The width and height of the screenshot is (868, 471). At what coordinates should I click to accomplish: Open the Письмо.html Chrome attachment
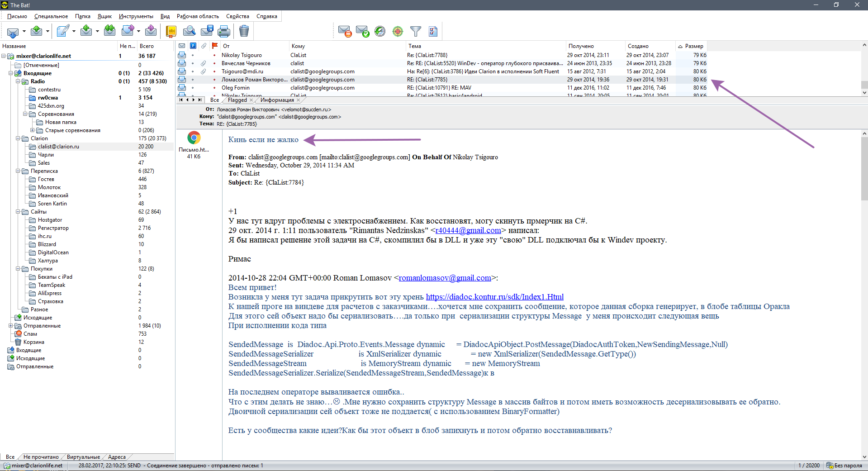[x=194, y=138]
